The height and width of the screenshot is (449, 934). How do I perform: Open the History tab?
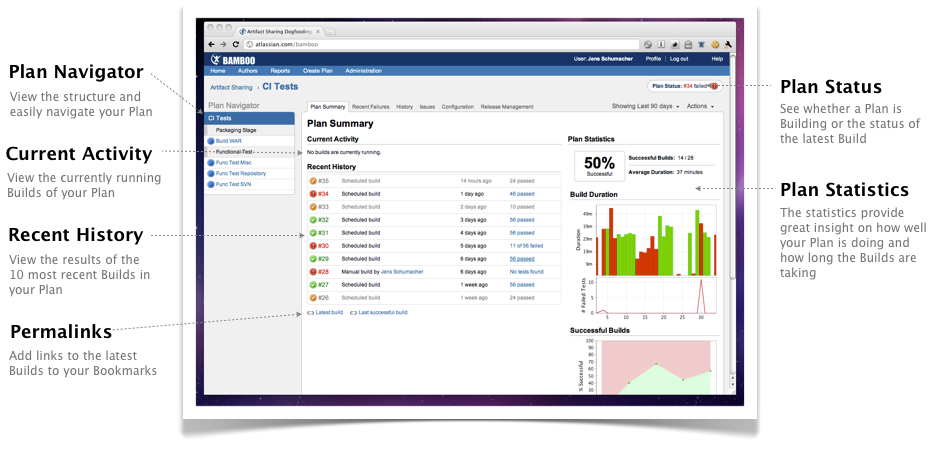pyautogui.click(x=404, y=107)
